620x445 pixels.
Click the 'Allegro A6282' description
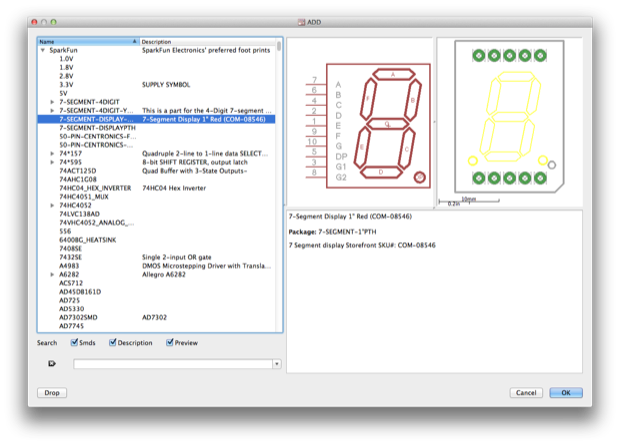pyautogui.click(x=164, y=274)
